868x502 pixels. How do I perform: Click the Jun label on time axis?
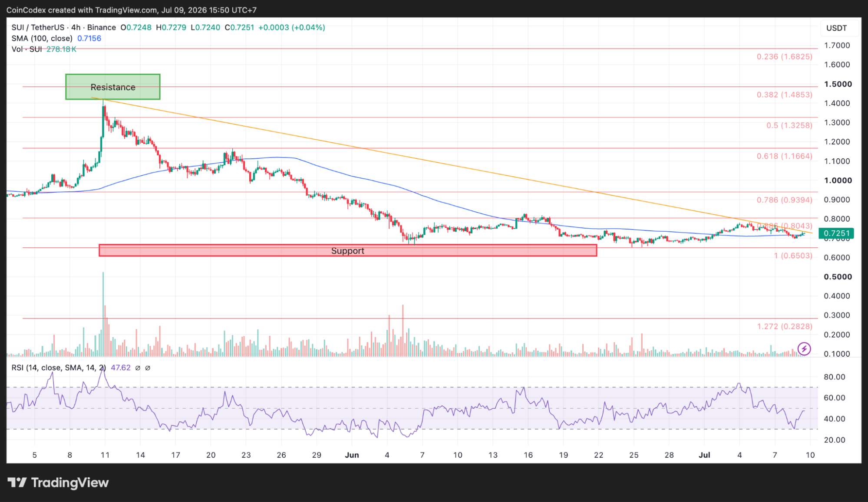coord(352,455)
